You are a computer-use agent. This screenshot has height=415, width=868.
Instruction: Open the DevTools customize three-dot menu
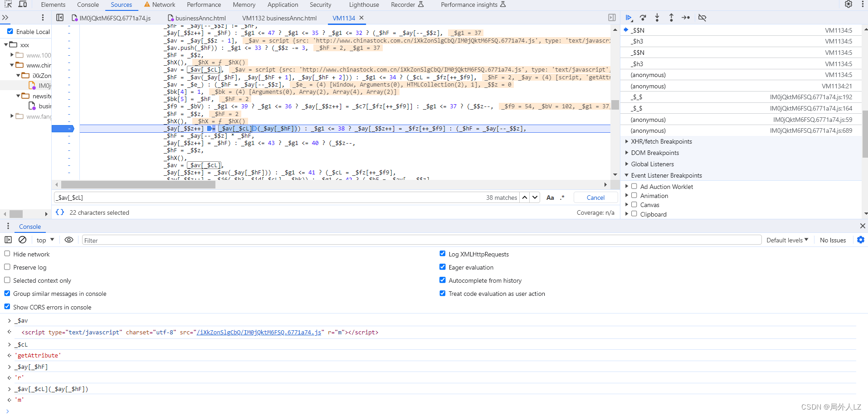(x=862, y=5)
